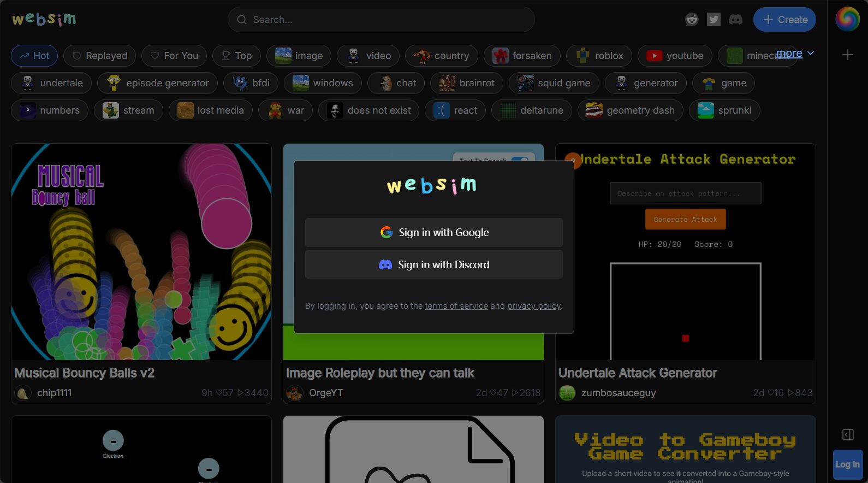
Task: Open the Electron simulation card thumbnail
Action: (x=141, y=449)
